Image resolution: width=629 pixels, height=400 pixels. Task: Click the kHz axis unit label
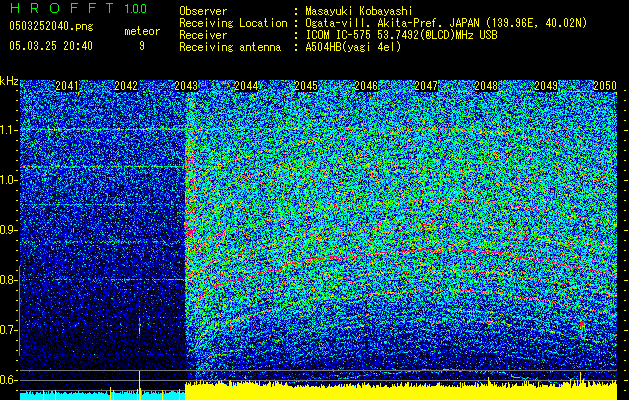coord(9,81)
